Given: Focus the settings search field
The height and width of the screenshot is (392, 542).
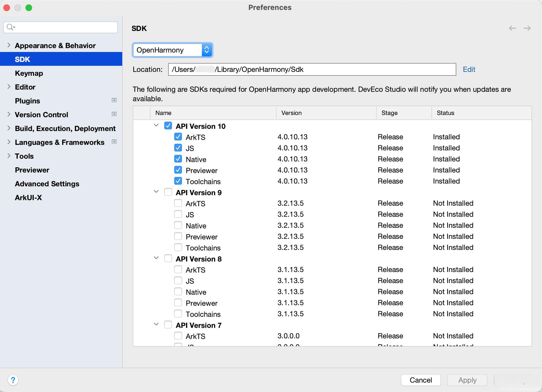Looking at the screenshot, I should [x=61, y=27].
